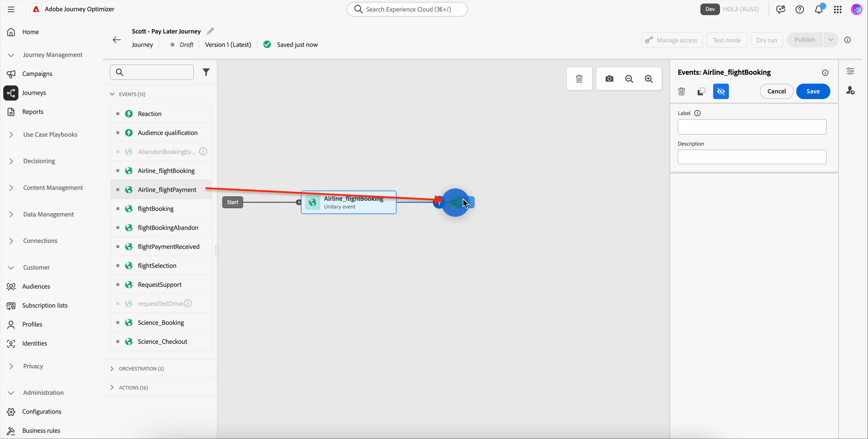868x439 pixels.
Task: Click the Test mode button
Action: coord(726,40)
